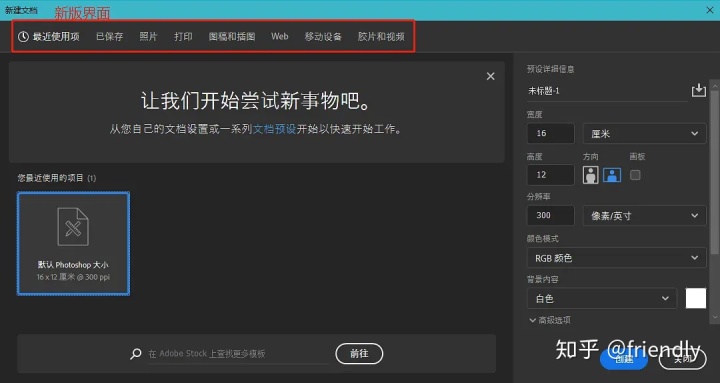Switch to the 图稿和插图 tab
720x383 pixels.
point(232,36)
